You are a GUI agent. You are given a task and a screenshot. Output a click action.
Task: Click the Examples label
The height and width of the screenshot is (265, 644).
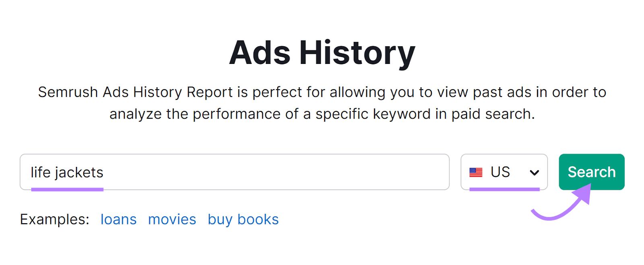[x=54, y=219]
